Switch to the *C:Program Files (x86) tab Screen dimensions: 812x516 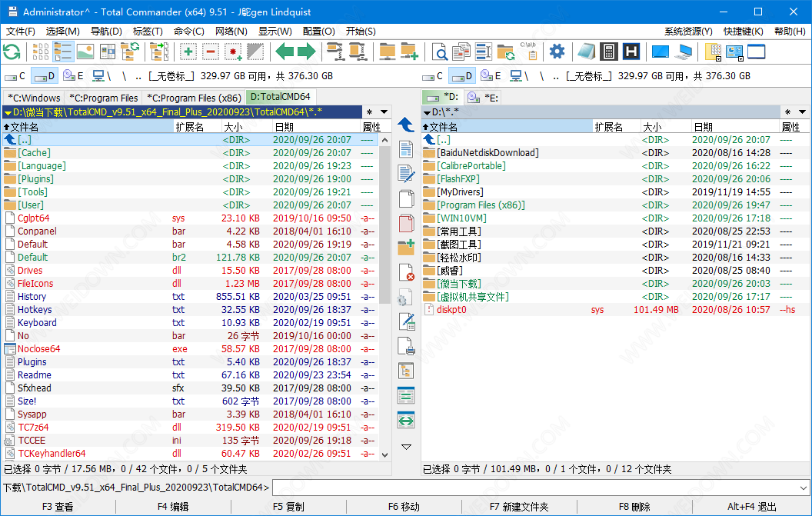[195, 98]
